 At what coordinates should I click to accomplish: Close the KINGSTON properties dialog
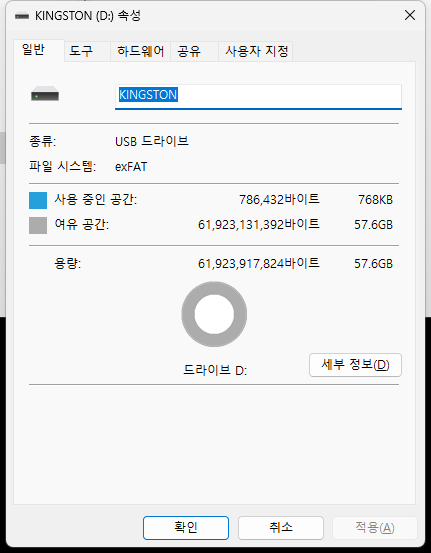click(x=410, y=15)
